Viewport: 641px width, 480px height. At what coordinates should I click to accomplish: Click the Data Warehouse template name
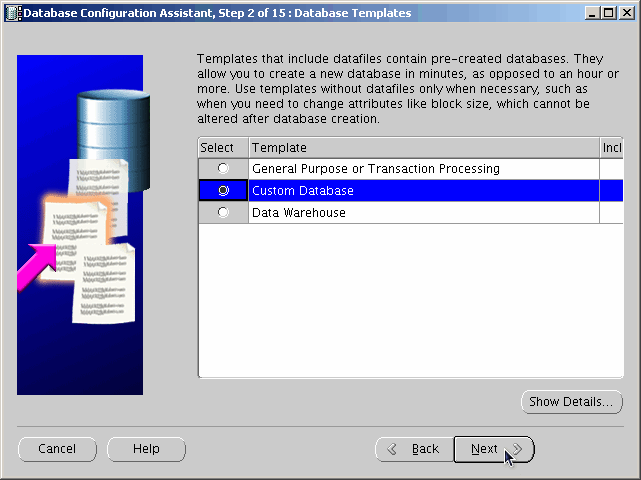299,213
